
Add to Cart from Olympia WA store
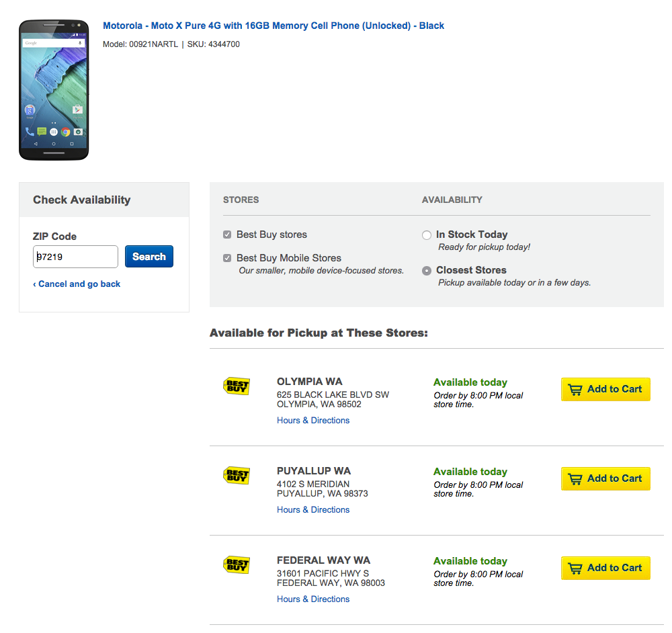click(605, 389)
